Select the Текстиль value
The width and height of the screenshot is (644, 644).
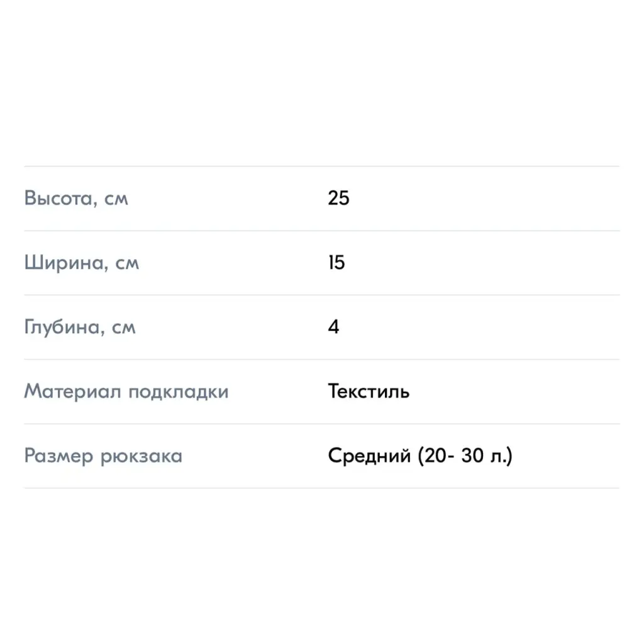pos(369,391)
